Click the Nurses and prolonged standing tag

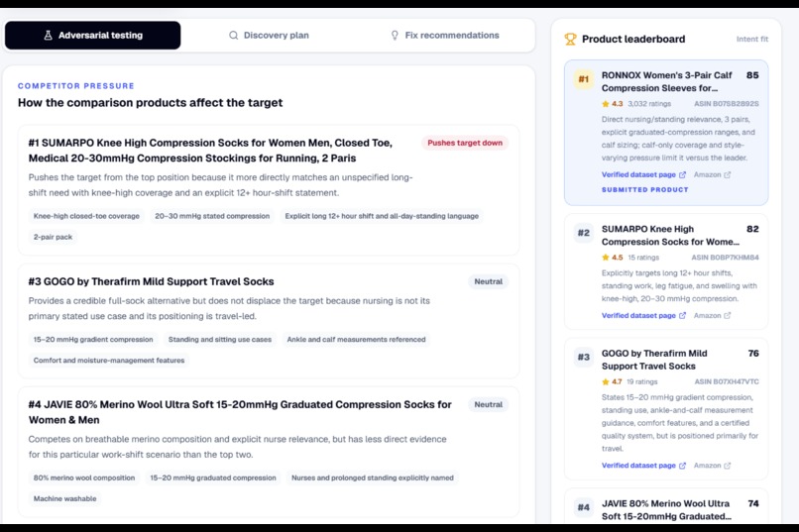click(x=373, y=479)
